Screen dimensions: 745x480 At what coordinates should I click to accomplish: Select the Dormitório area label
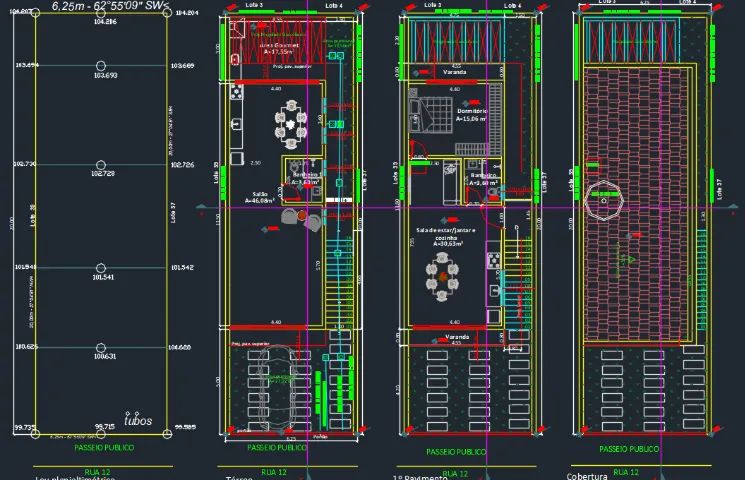coord(471,115)
